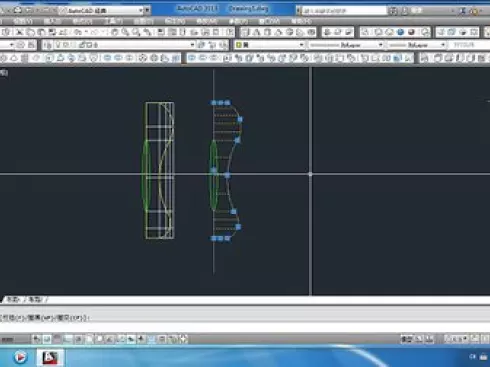
Task: Switch to the first layout tab
Action: coord(13,300)
